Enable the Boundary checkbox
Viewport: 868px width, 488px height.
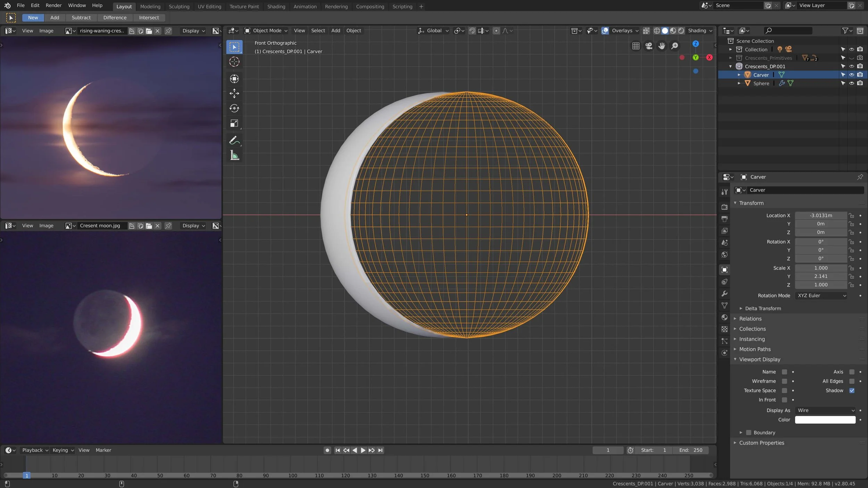tap(749, 432)
